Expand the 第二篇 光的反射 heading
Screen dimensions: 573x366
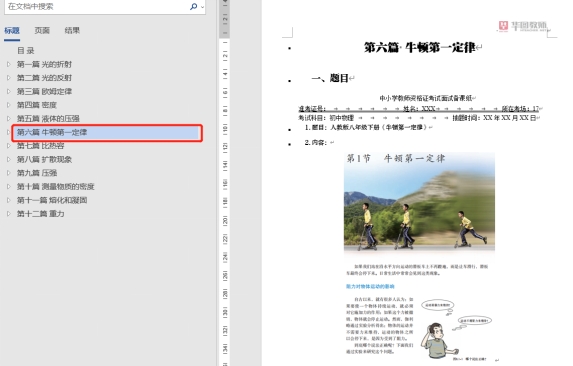9,78
